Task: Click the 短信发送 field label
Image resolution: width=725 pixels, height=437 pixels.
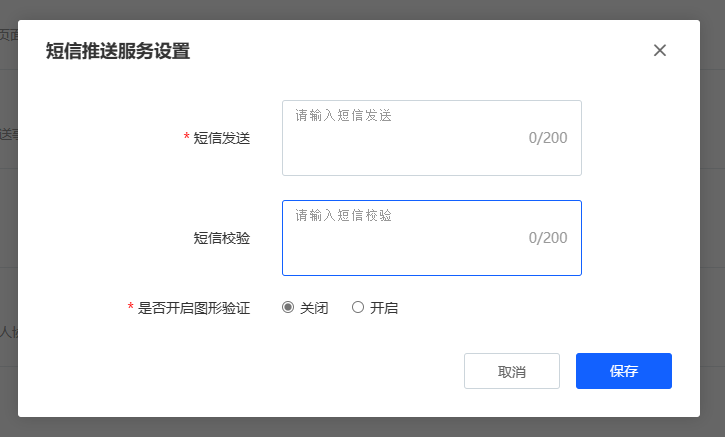Action: coord(221,138)
